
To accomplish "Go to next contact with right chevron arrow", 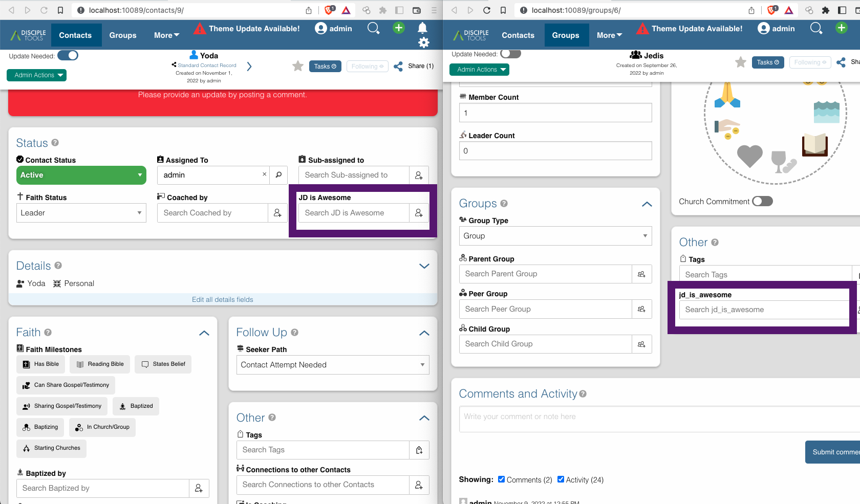I will click(249, 66).
